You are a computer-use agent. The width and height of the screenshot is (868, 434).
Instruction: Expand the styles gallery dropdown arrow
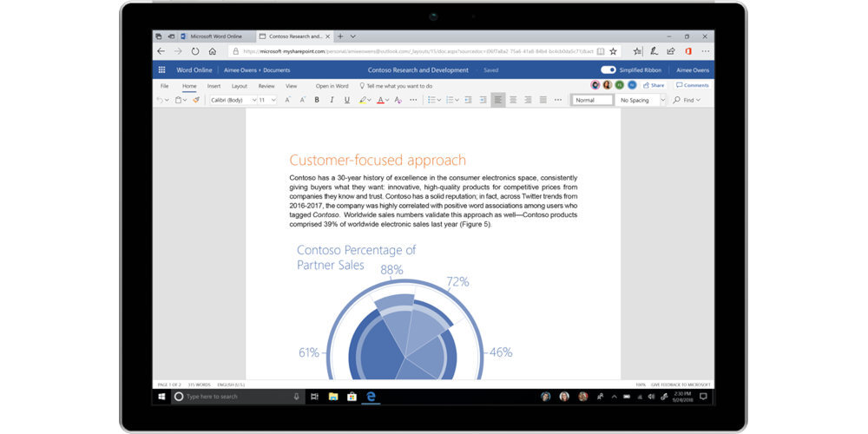[662, 100]
